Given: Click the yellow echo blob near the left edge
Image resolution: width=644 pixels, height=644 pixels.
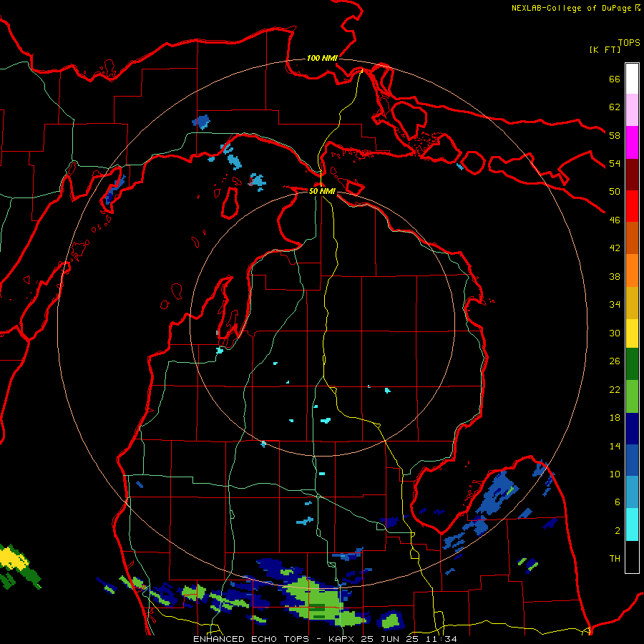Looking at the screenshot, I should (12, 557).
